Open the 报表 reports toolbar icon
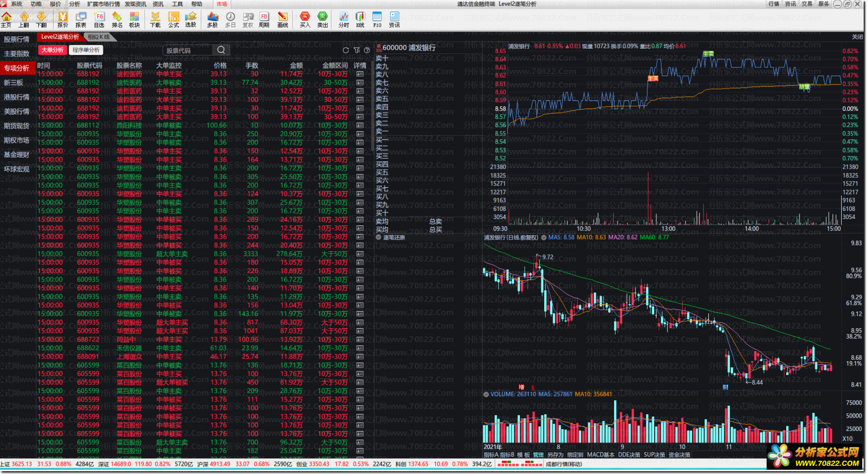Image resolution: width=868 pixels, height=475 pixels. point(81,20)
